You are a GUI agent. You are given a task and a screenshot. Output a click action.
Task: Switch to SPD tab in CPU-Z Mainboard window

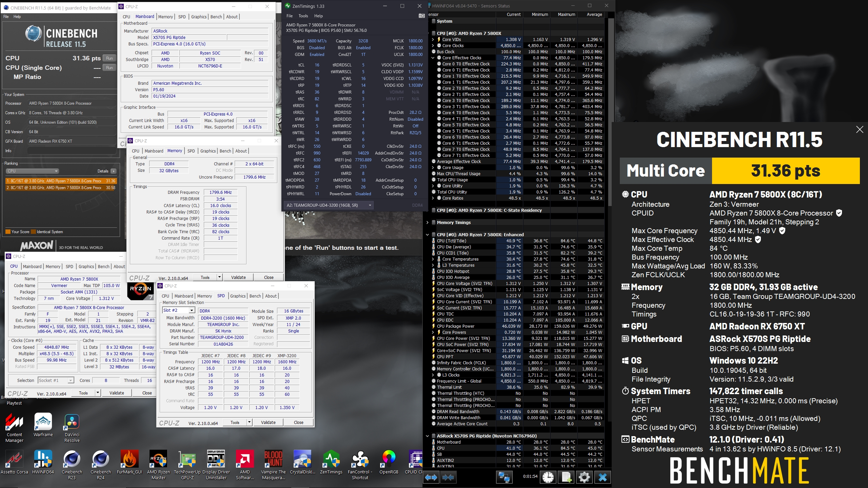coord(182,17)
